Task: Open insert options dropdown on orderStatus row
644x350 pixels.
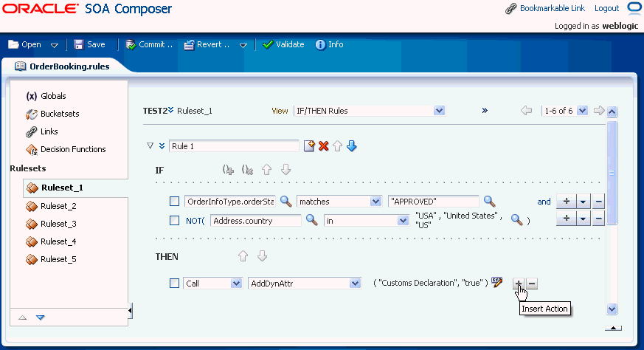Action: coord(584,202)
